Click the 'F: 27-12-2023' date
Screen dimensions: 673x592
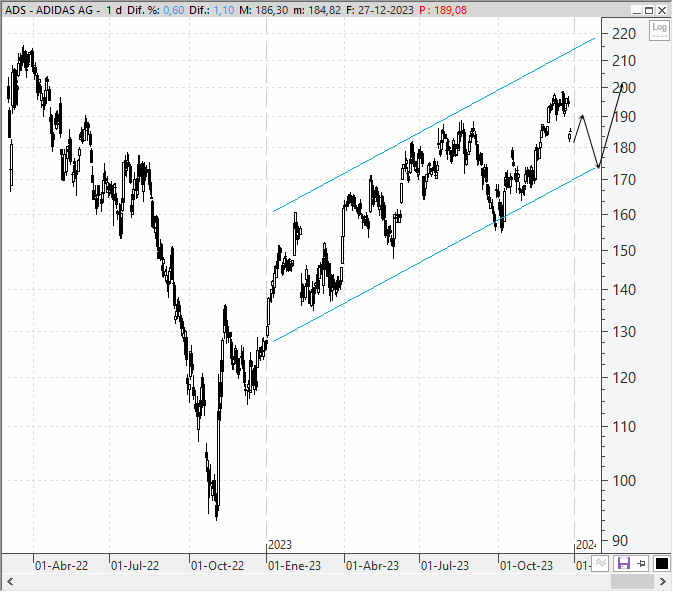(380, 10)
